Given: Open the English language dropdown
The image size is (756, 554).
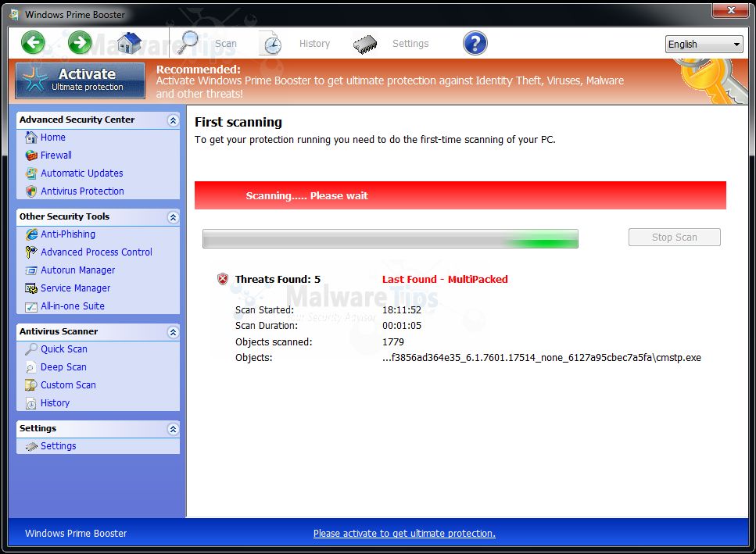Looking at the screenshot, I should [x=704, y=44].
